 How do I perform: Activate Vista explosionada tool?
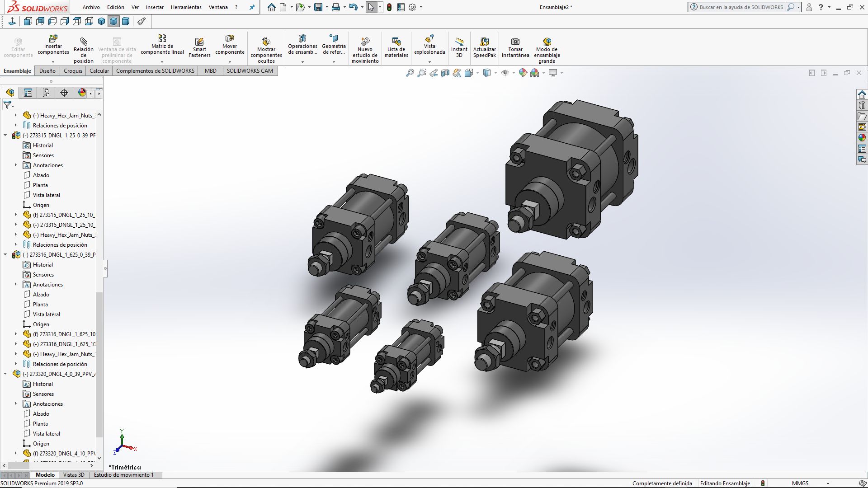429,39
